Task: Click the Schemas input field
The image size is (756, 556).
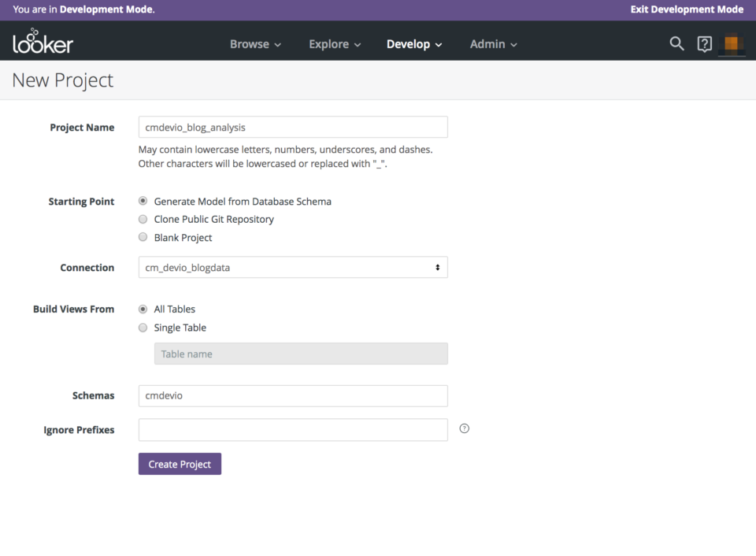Action: (x=292, y=395)
